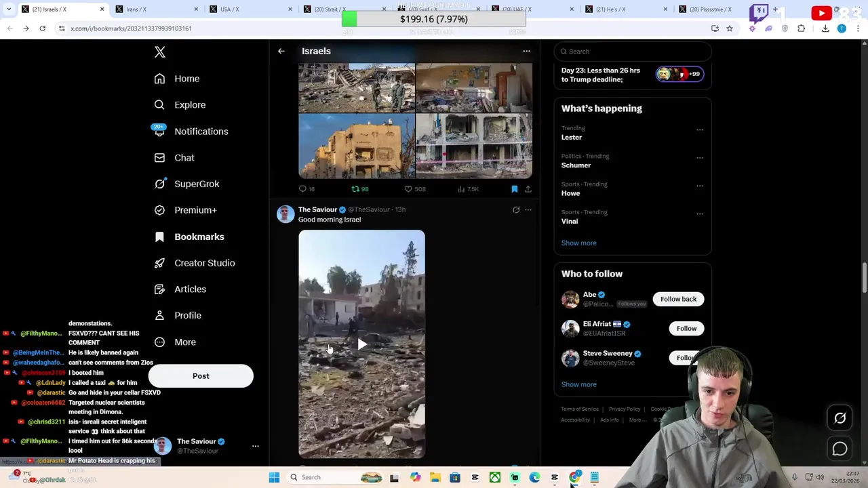Open Premium+ in the X sidebar

(185, 210)
